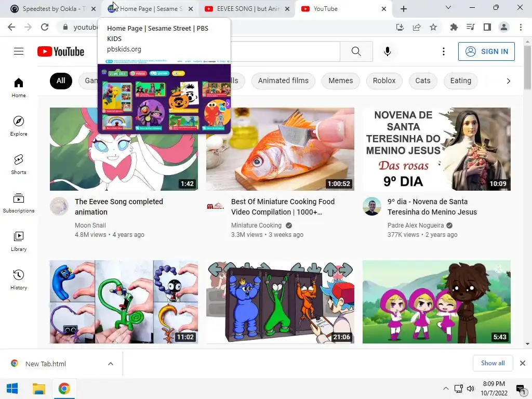Expand New Tab.html download options

coord(111,364)
